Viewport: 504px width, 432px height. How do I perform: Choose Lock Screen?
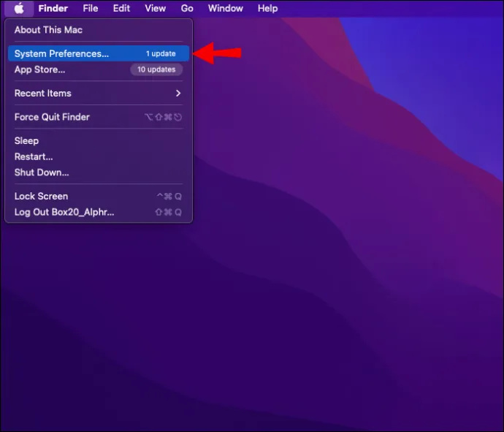tap(99, 196)
